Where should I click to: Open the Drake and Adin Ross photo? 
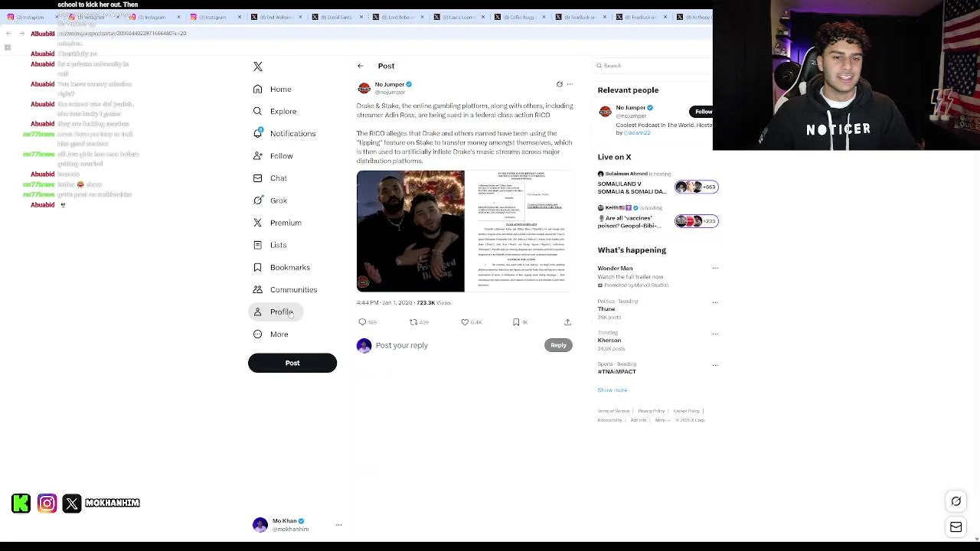pos(410,231)
